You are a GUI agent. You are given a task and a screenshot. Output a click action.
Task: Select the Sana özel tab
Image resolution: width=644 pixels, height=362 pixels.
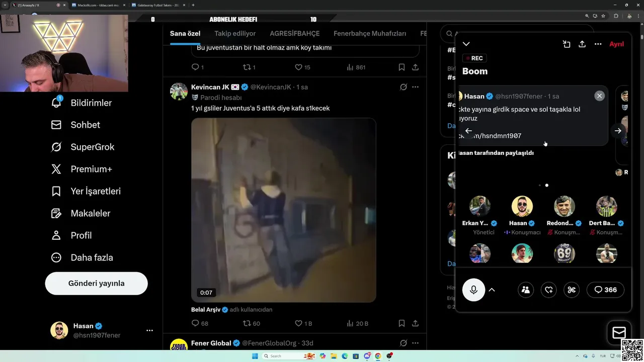tap(185, 34)
